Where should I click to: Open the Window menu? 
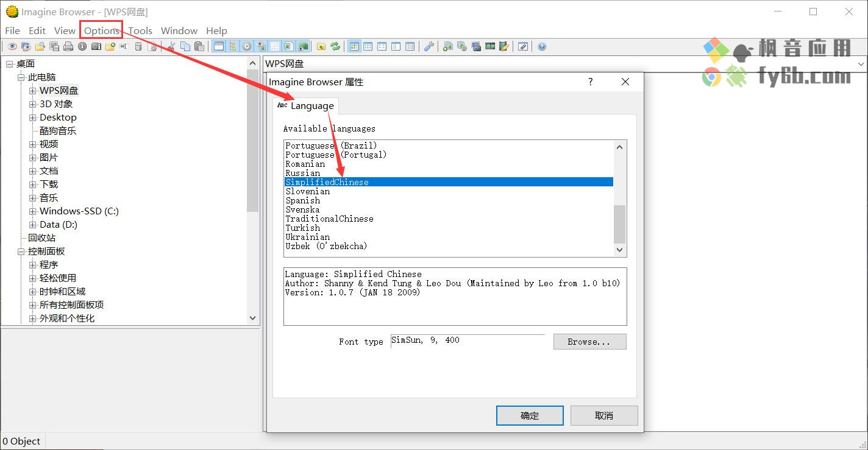tap(179, 30)
